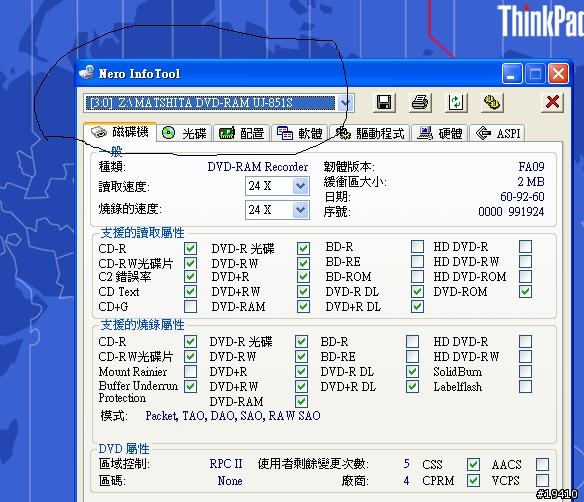
Task: Toggle CD-R read feature checkbox
Action: [190, 248]
